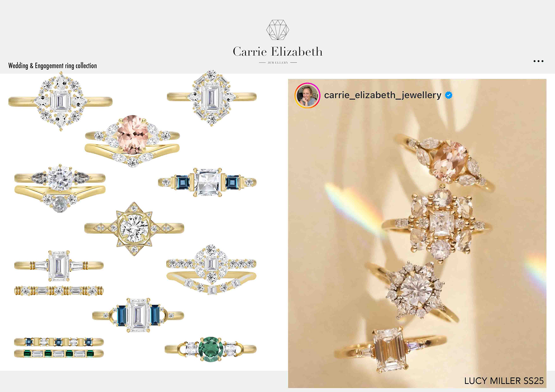Image resolution: width=555 pixels, height=392 pixels.
Task: Open the carrie_elizabeth_jewellery username link
Action: (x=382, y=95)
